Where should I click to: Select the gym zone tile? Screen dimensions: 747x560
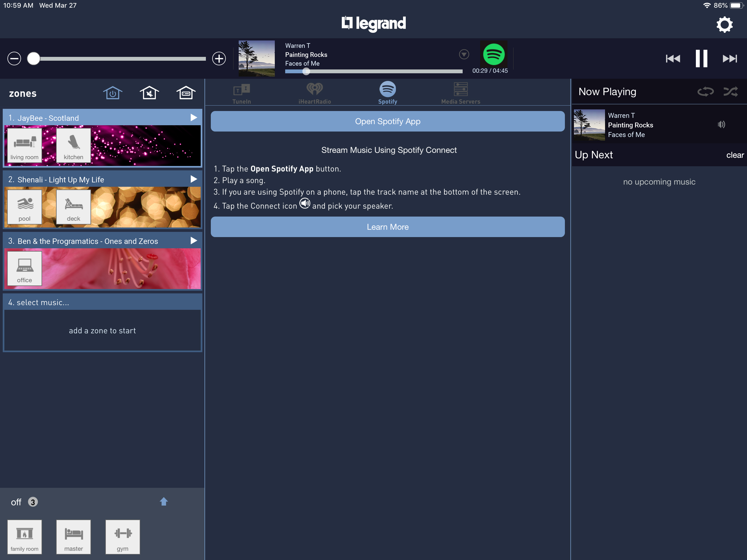(x=122, y=537)
